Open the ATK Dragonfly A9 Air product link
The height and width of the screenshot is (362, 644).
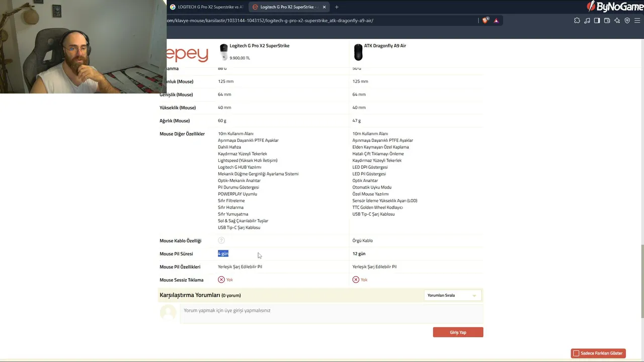point(385,46)
